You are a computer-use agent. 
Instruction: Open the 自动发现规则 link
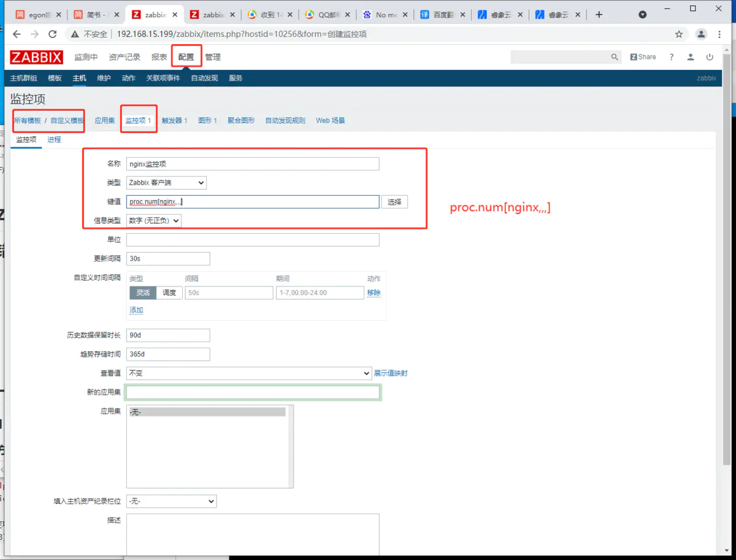pos(285,121)
